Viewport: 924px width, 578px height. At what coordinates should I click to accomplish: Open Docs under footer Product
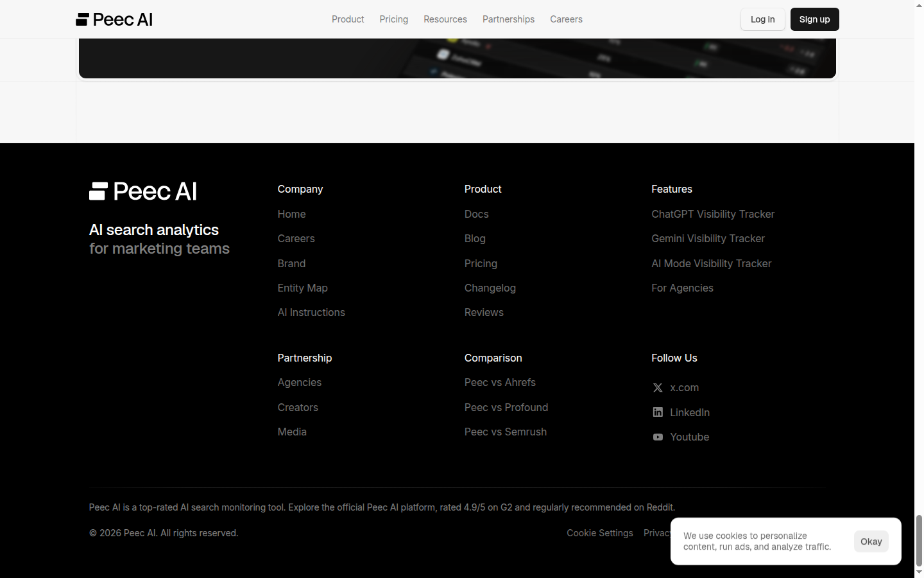point(477,214)
